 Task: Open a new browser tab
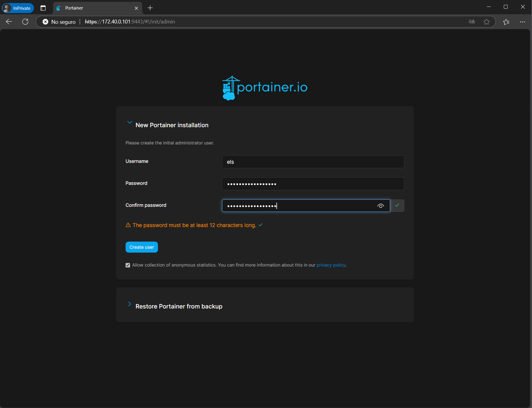pyautogui.click(x=150, y=8)
